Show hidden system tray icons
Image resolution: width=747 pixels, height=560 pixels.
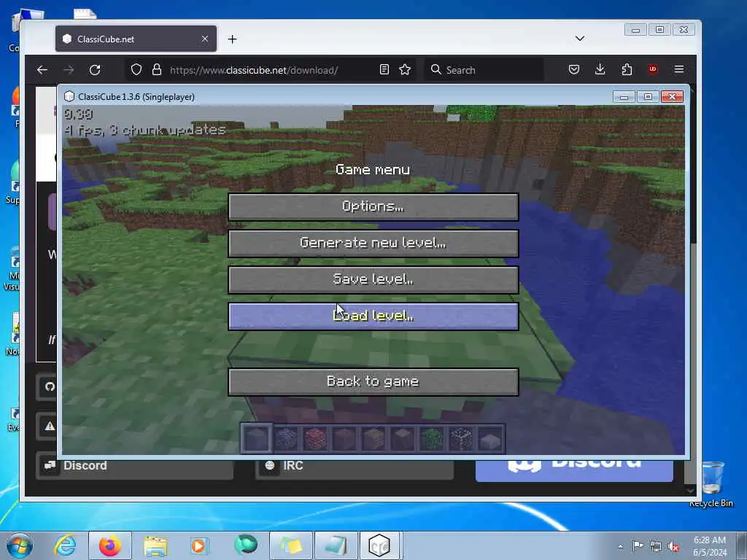(620, 546)
